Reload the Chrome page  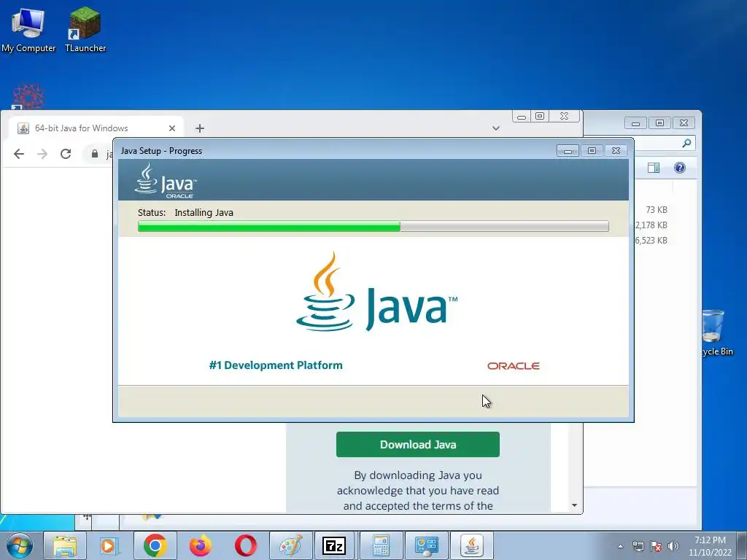(66, 154)
